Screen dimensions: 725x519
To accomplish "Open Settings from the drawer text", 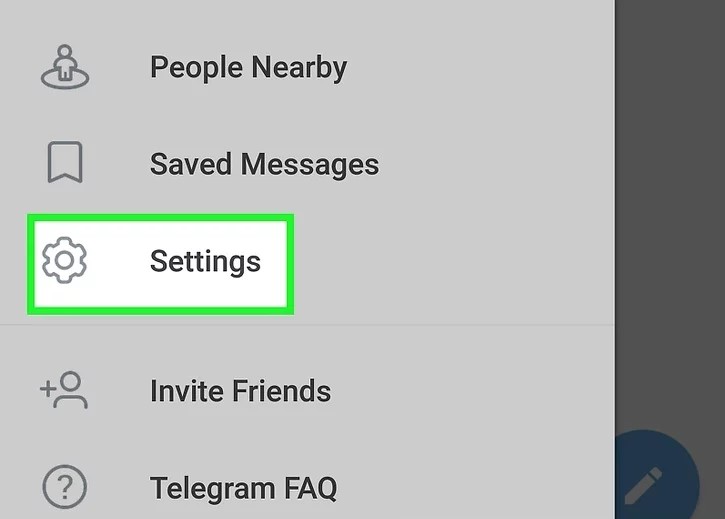I will 205,262.
